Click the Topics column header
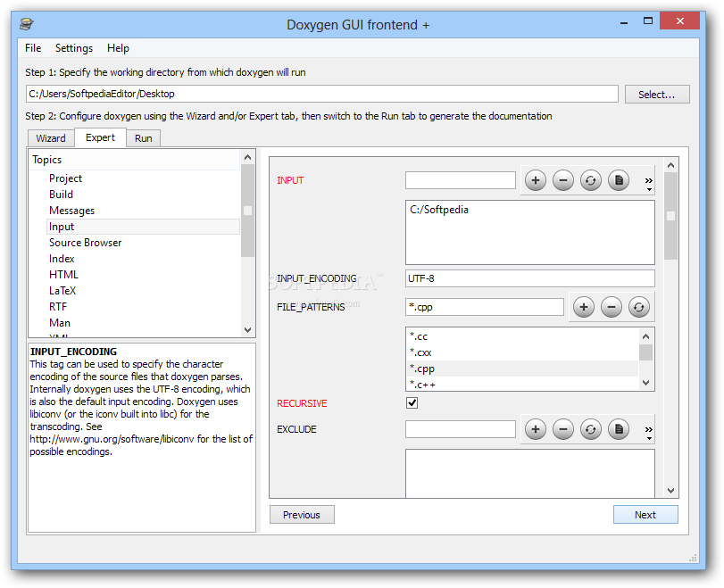Viewport: 724px width, 588px height. click(135, 160)
